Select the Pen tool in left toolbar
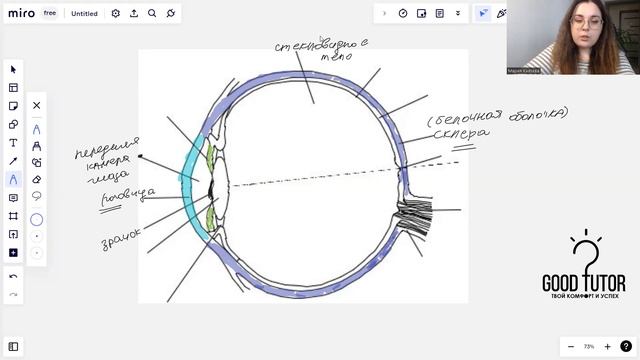 coord(13,180)
